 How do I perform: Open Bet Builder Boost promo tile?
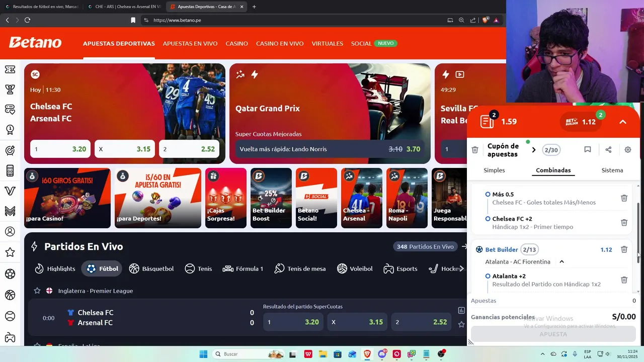(271, 198)
